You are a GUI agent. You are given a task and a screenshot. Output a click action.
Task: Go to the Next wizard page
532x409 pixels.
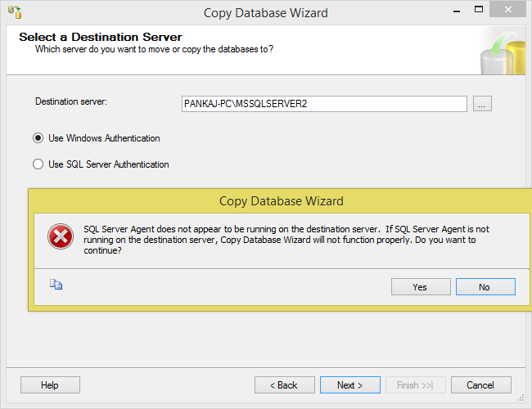tap(349, 385)
